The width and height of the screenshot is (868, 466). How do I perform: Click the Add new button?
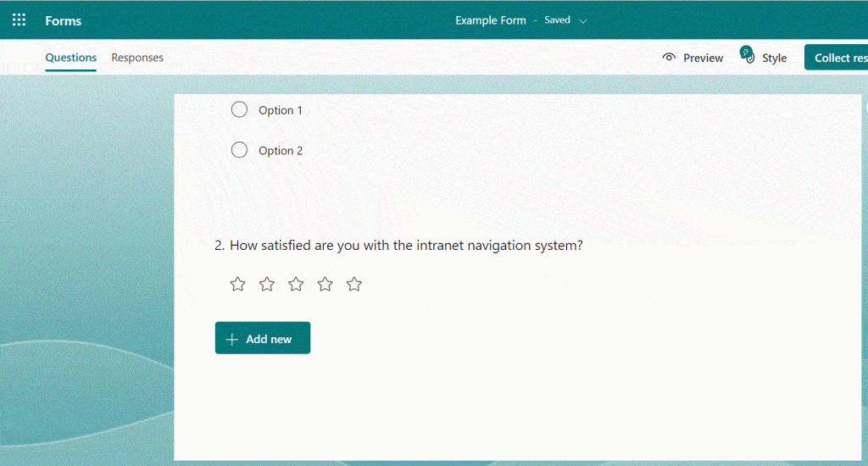click(263, 337)
